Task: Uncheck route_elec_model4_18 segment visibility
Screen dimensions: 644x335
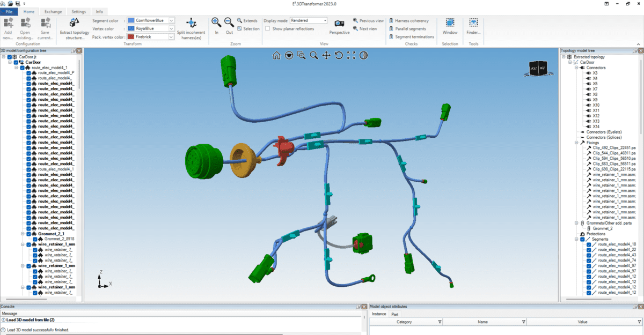Action: 588,244
